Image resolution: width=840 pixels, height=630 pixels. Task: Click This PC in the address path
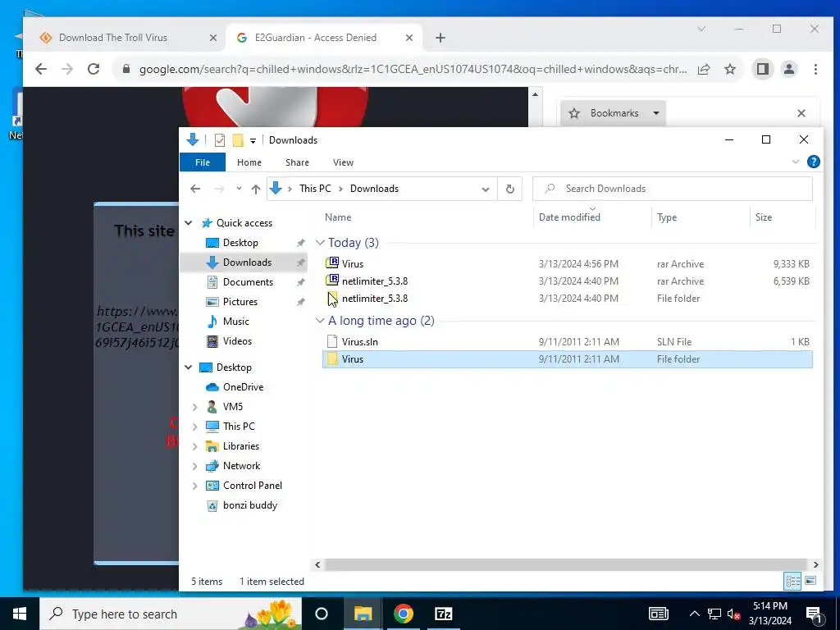click(x=315, y=189)
